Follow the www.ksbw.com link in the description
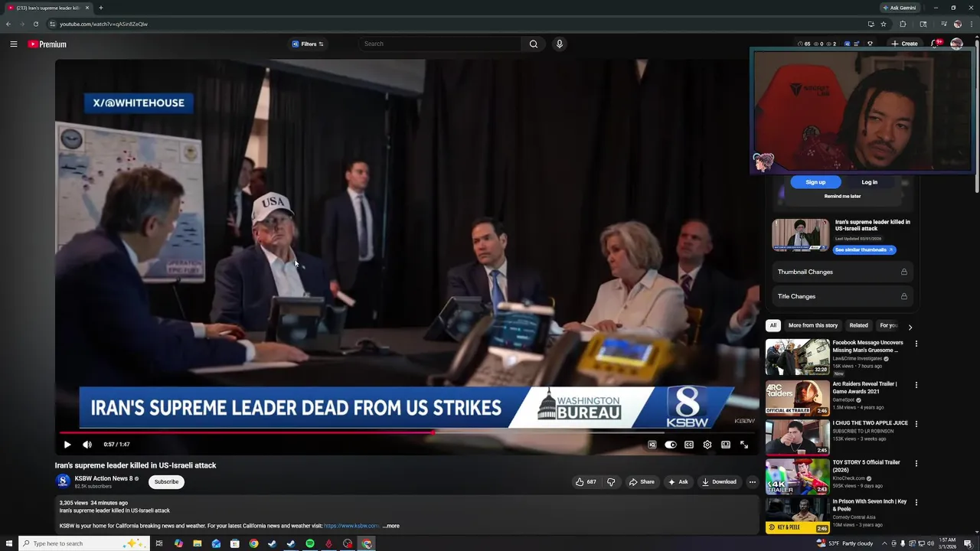Image resolution: width=980 pixels, height=551 pixels. (351, 526)
